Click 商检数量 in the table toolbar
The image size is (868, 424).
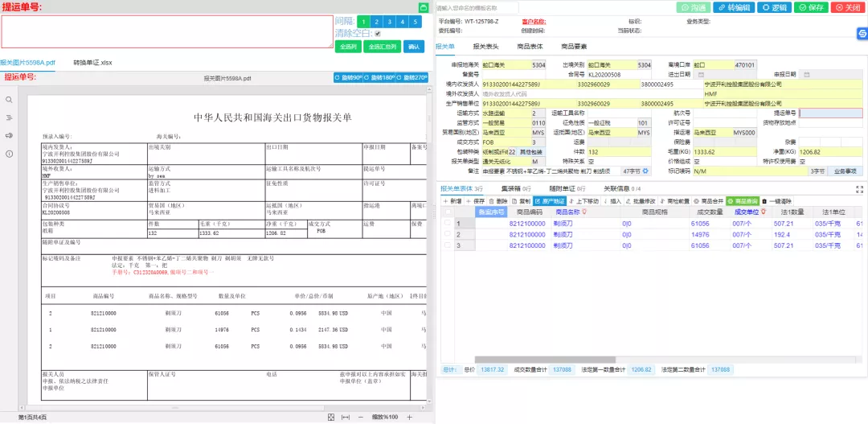coord(675,201)
